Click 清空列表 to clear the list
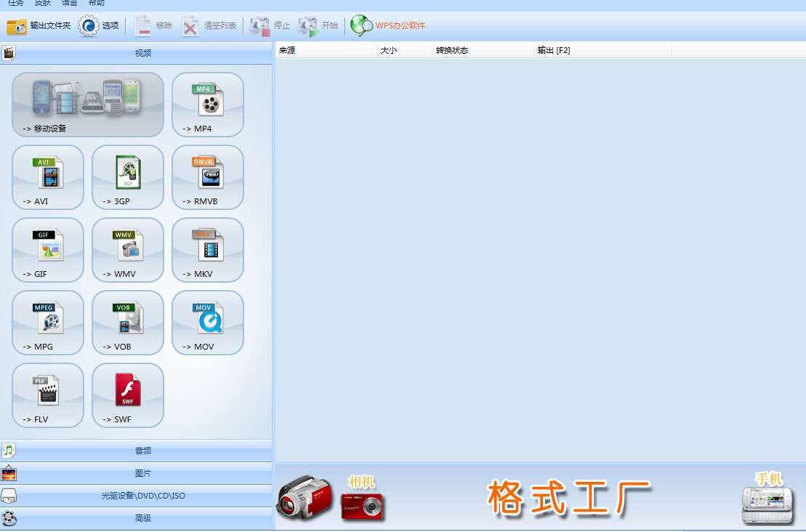This screenshot has width=806, height=532. click(x=209, y=25)
